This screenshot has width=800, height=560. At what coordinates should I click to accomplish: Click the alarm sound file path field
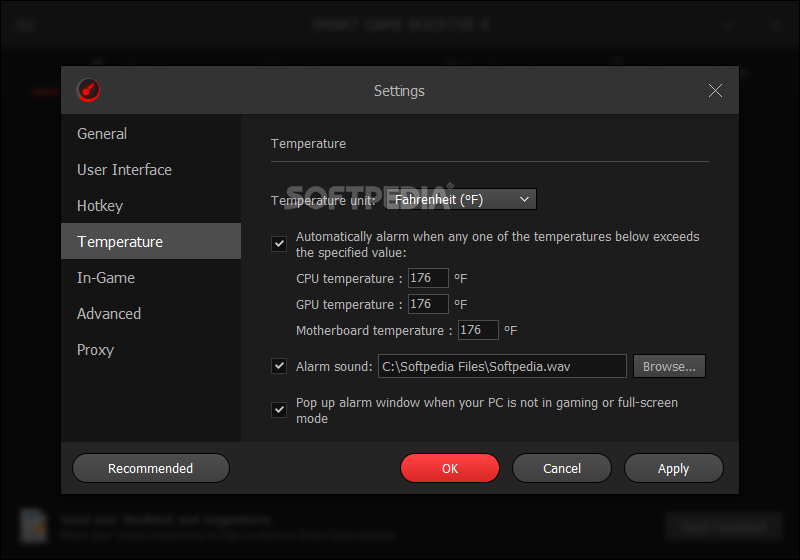point(502,366)
